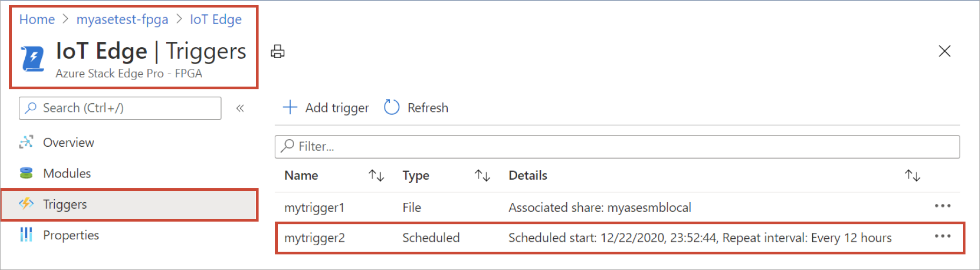The width and height of the screenshot is (980, 270).
Task: Open the Modules menu item
Action: tap(67, 173)
